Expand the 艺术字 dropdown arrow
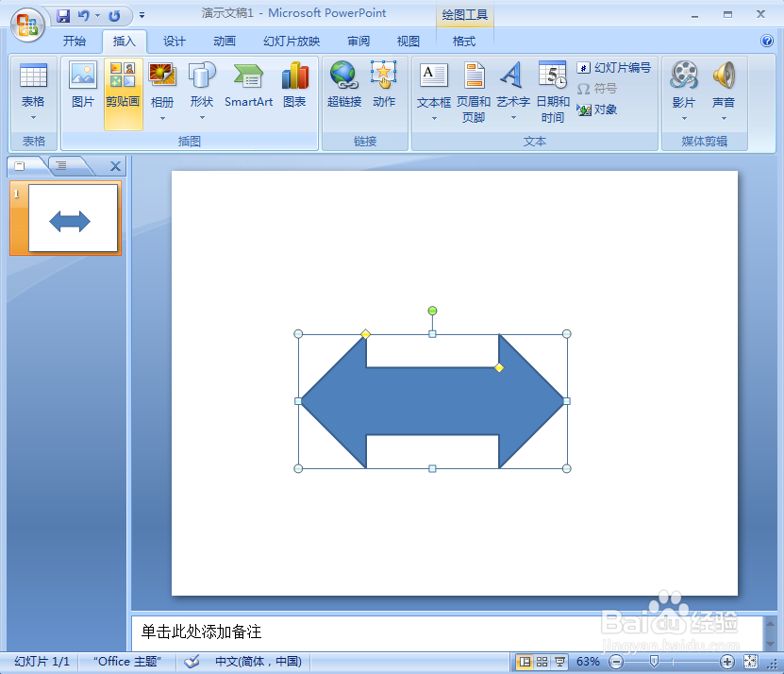This screenshot has width=784, height=674. click(513, 118)
